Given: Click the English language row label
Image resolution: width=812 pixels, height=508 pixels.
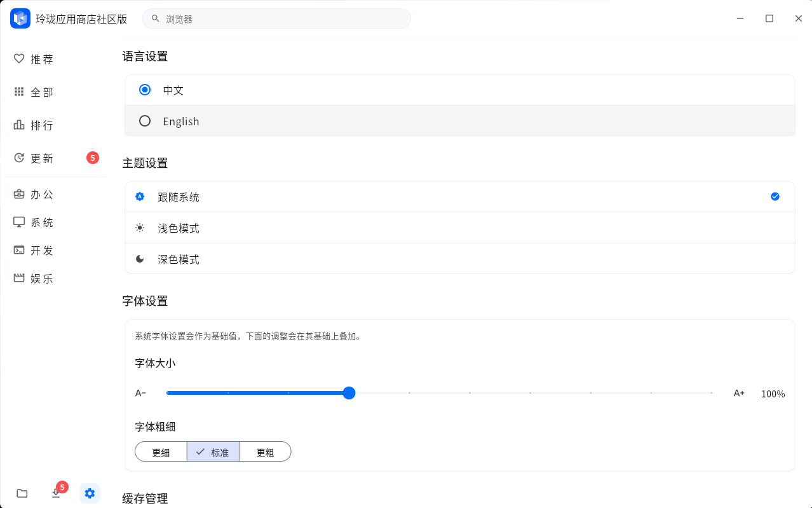Looking at the screenshot, I should click(181, 121).
